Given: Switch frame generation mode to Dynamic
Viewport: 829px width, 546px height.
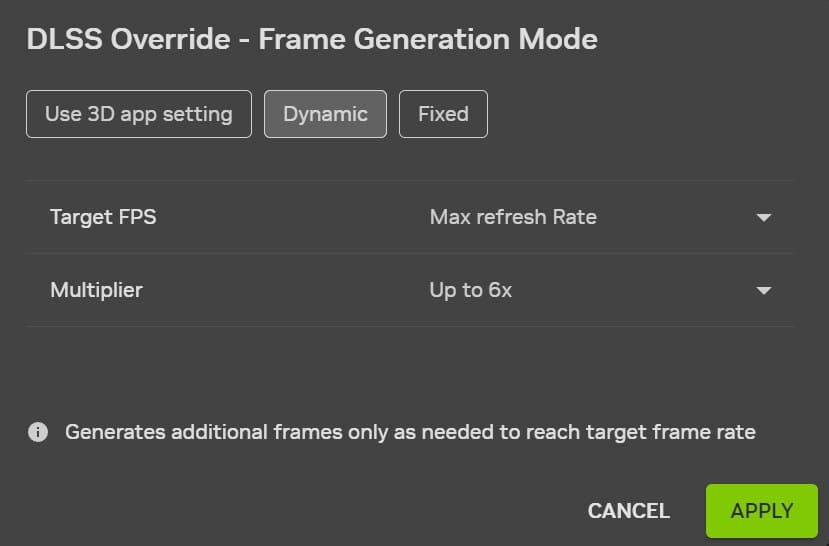Looking at the screenshot, I should [325, 114].
